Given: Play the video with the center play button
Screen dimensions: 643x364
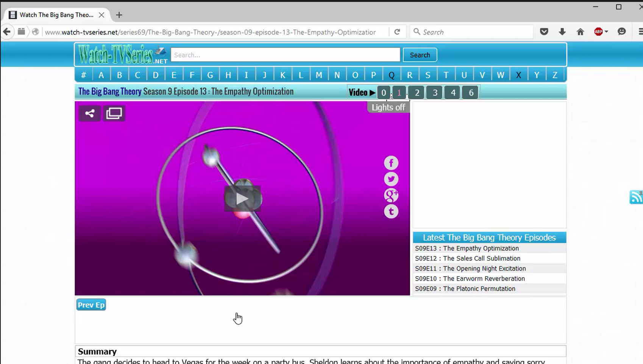Looking at the screenshot, I should point(242,199).
